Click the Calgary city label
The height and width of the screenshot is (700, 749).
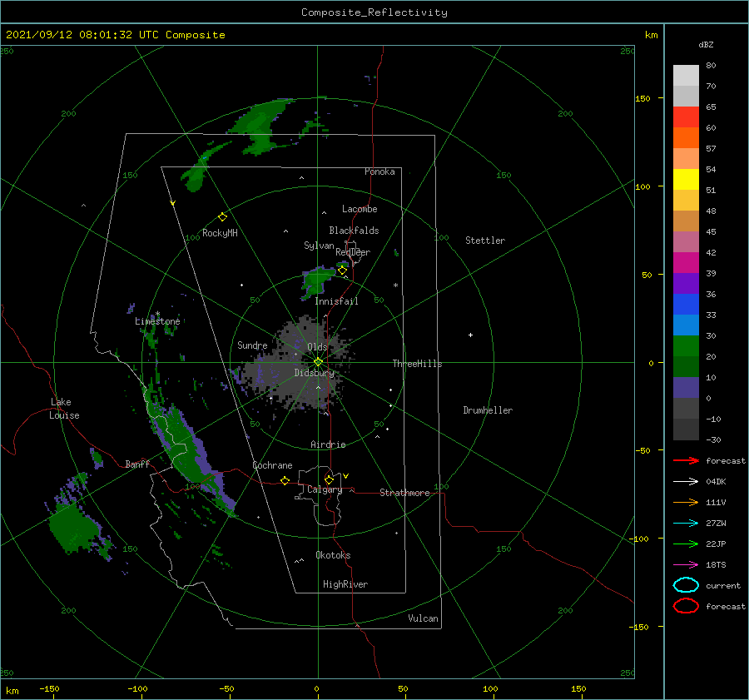(x=325, y=489)
